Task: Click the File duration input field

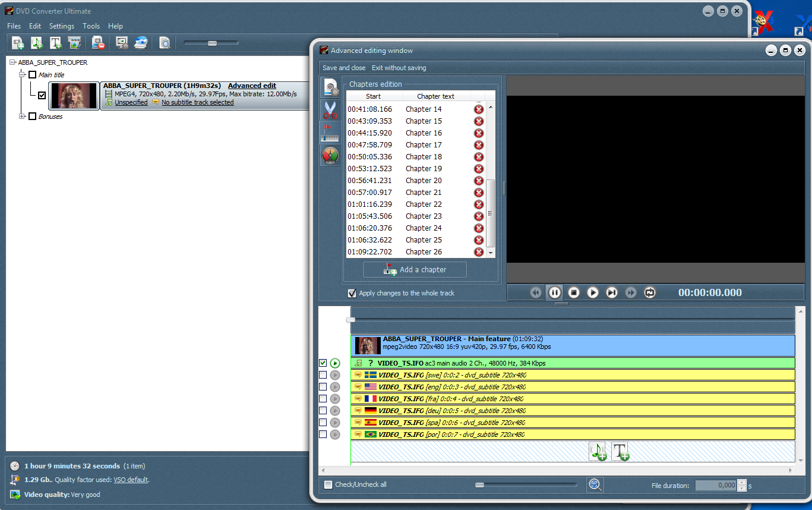Action: [x=716, y=485]
